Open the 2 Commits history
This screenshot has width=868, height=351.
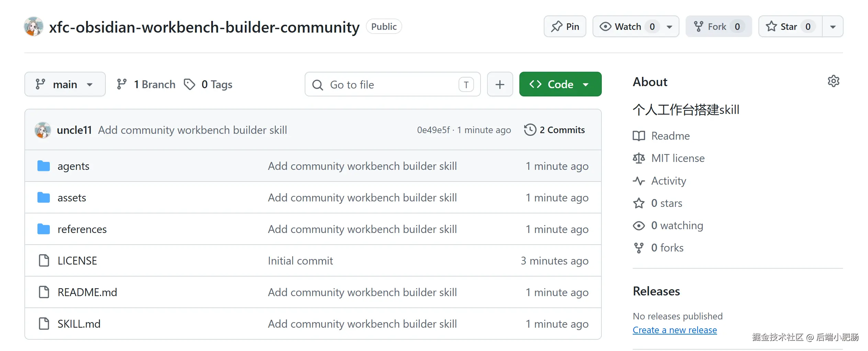[x=554, y=130]
